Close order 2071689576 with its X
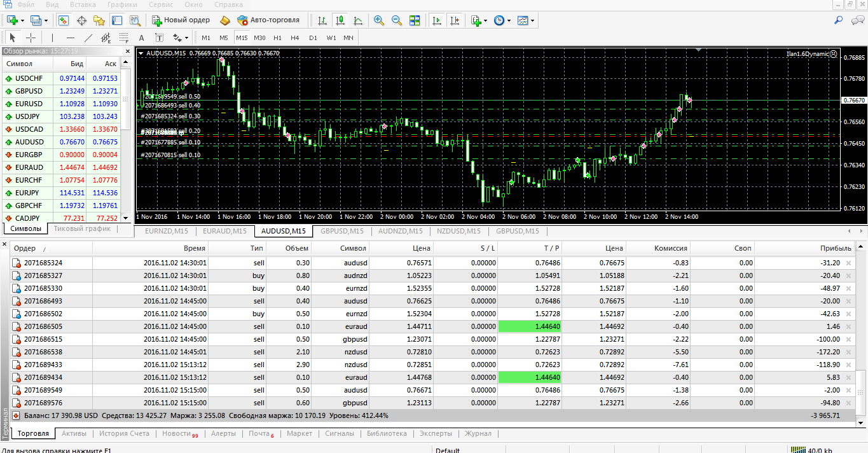 tap(848, 403)
